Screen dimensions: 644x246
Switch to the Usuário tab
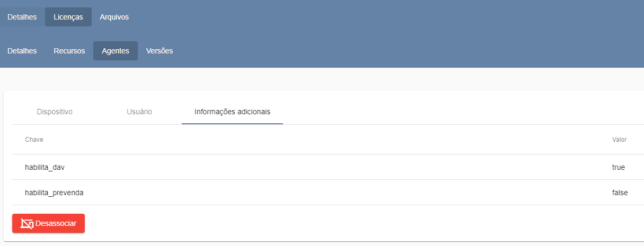pos(139,112)
